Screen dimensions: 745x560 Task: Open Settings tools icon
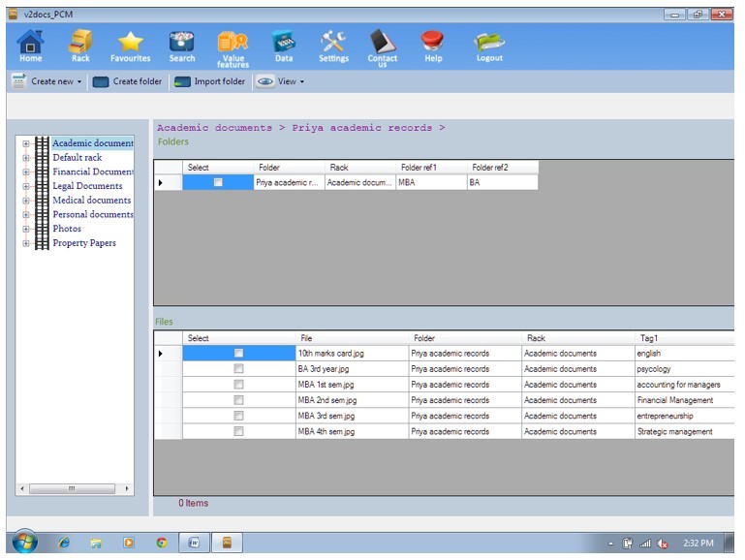(333, 43)
